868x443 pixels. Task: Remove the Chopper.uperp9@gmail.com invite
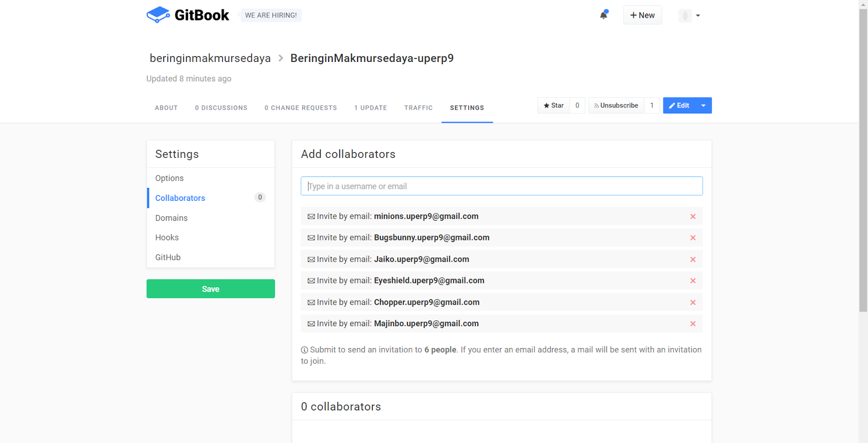pyautogui.click(x=693, y=302)
